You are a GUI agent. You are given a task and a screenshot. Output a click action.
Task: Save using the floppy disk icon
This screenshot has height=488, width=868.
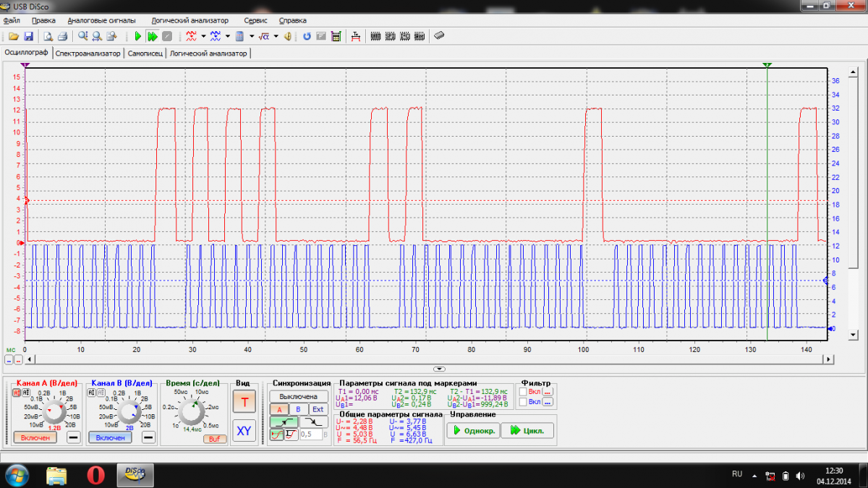coord(29,36)
